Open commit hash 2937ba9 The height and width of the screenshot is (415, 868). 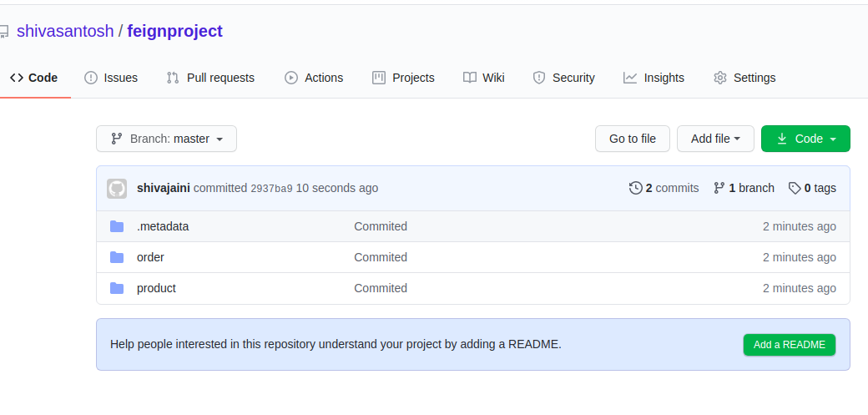click(271, 189)
